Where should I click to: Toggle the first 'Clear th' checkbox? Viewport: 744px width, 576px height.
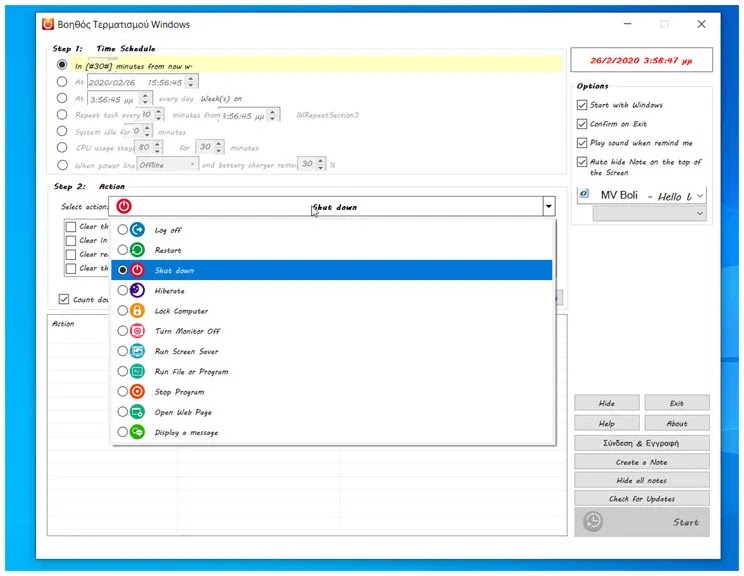tap(71, 226)
